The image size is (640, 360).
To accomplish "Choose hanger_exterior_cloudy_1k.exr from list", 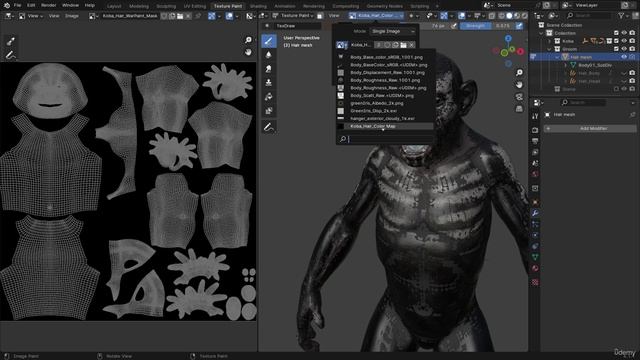I will (385, 118).
